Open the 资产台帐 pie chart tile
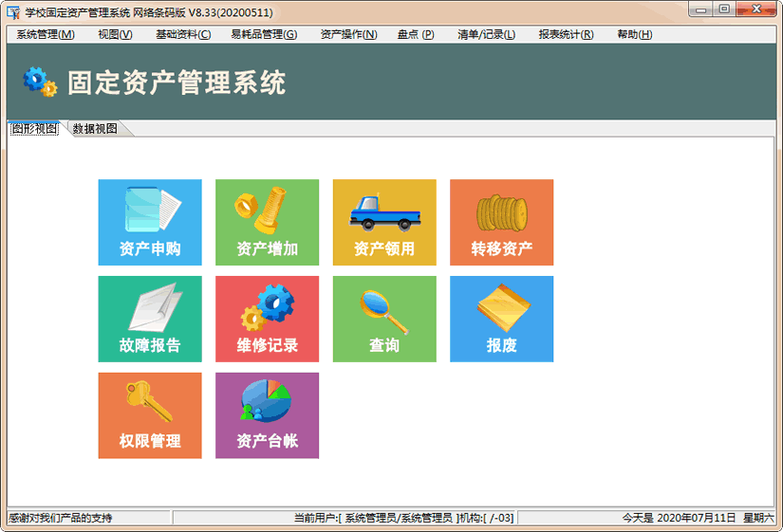783x532 pixels. click(x=267, y=415)
